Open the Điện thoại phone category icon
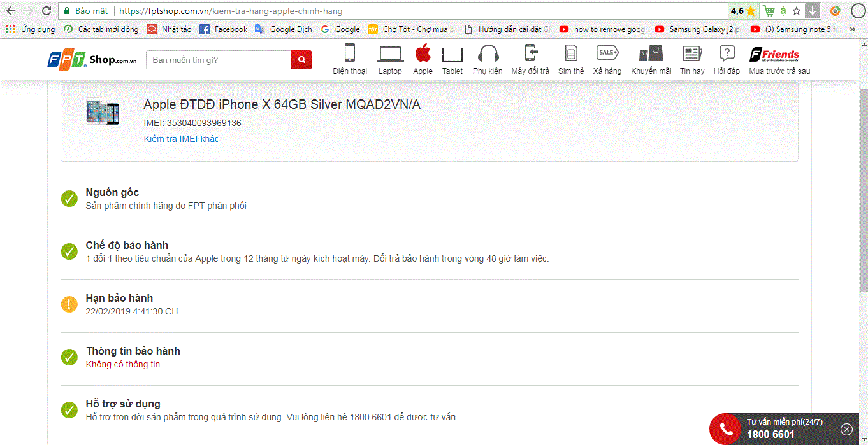This screenshot has width=868, height=445. 349,54
